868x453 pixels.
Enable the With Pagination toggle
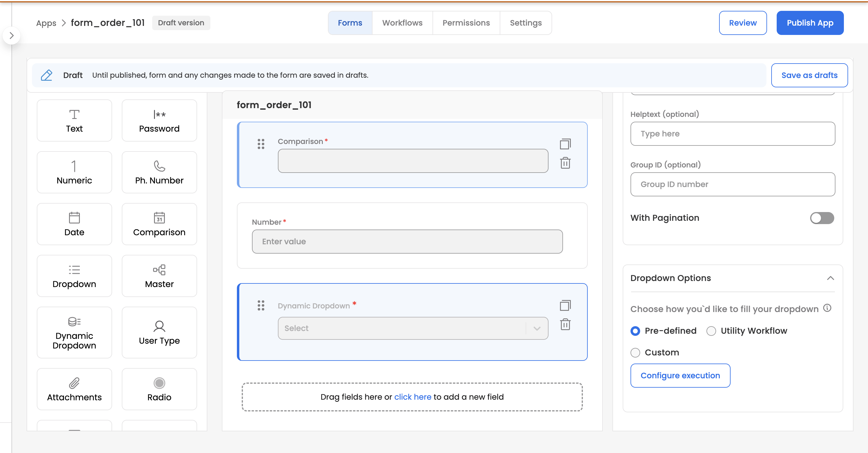(x=822, y=218)
